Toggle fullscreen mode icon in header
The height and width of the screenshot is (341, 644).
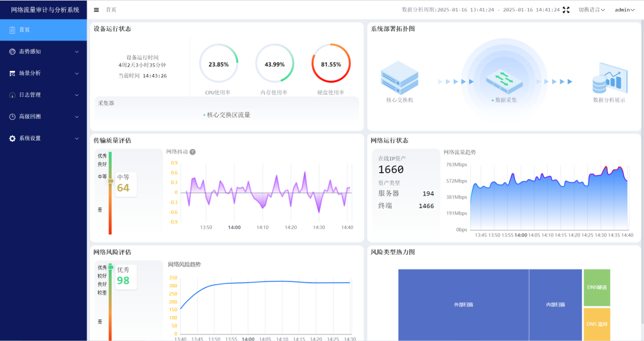(566, 10)
